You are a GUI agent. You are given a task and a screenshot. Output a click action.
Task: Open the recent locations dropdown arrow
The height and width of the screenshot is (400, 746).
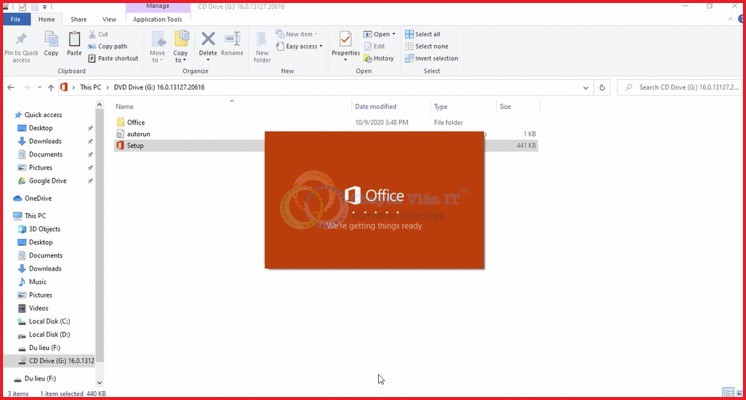(x=39, y=88)
